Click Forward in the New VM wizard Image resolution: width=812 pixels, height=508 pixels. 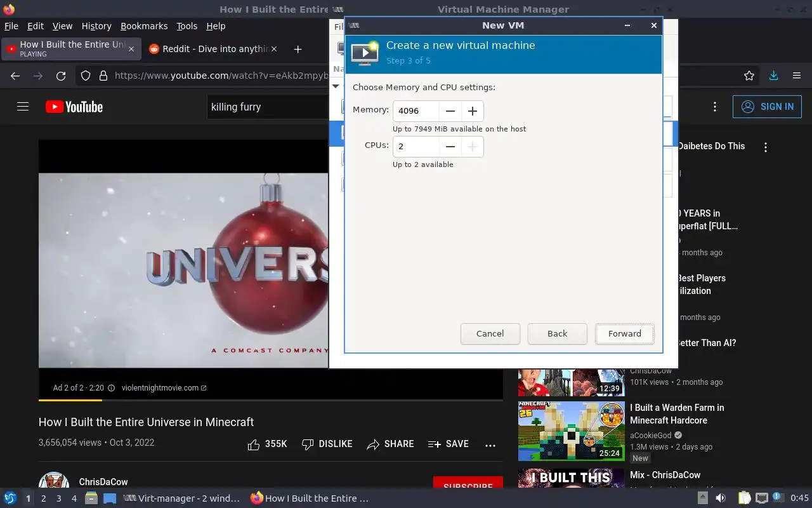[625, 334]
